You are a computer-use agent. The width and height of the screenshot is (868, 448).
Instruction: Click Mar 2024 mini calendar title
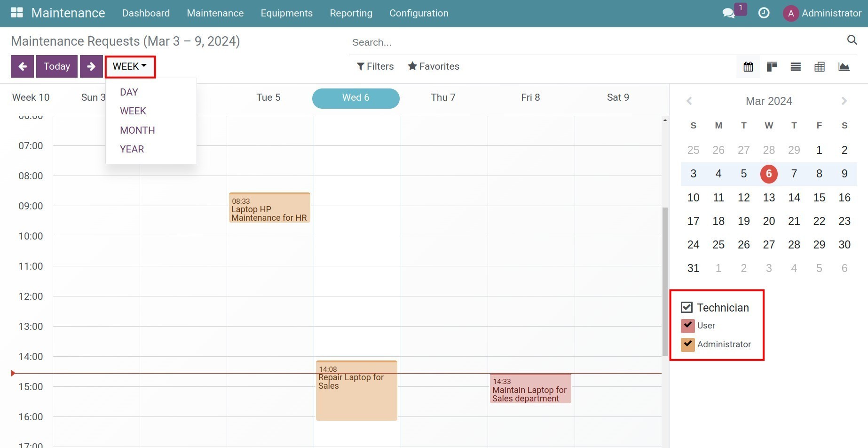pos(769,101)
